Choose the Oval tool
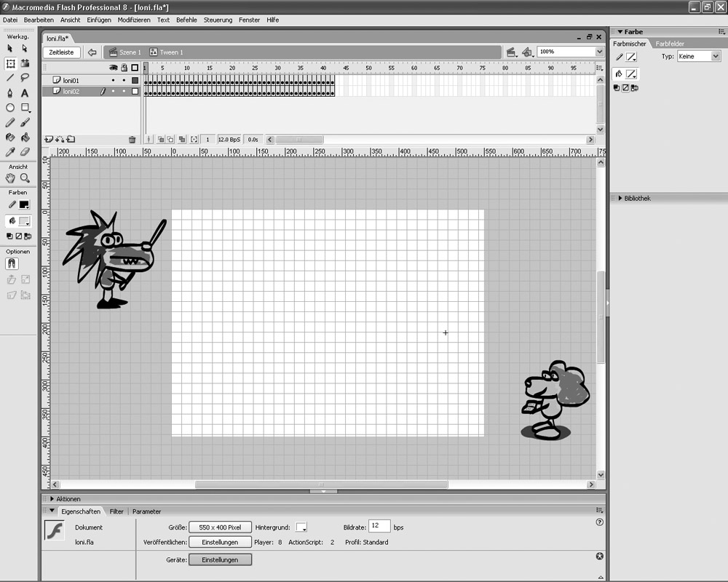This screenshot has width=728, height=582. pos(10,108)
